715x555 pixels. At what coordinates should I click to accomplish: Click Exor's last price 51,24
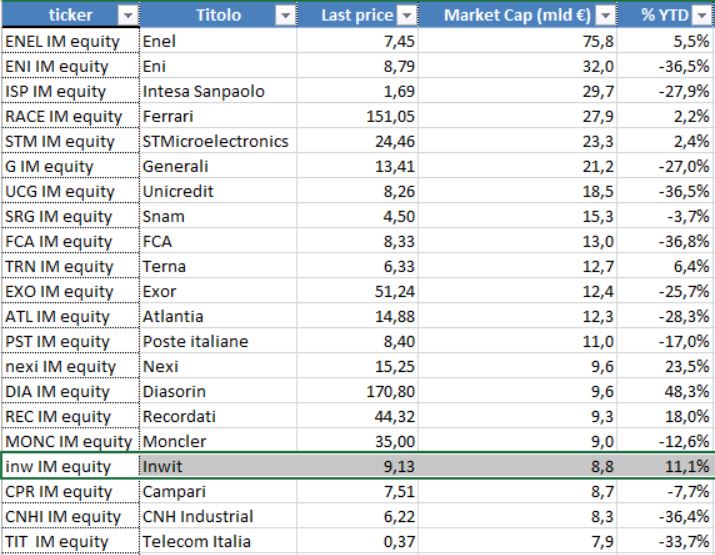[357, 291]
